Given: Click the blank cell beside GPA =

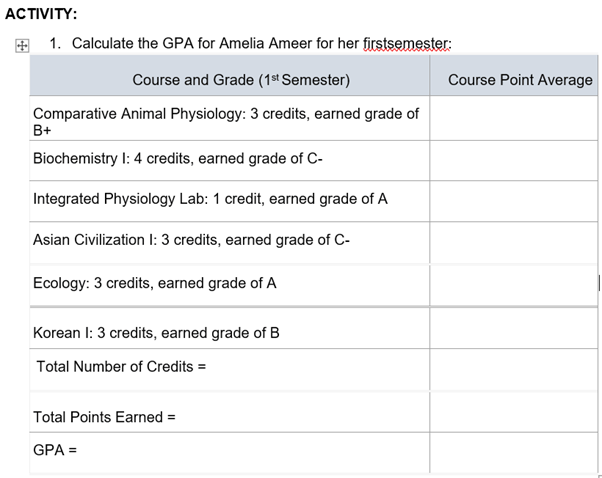Looking at the screenshot, I should pos(513,450).
